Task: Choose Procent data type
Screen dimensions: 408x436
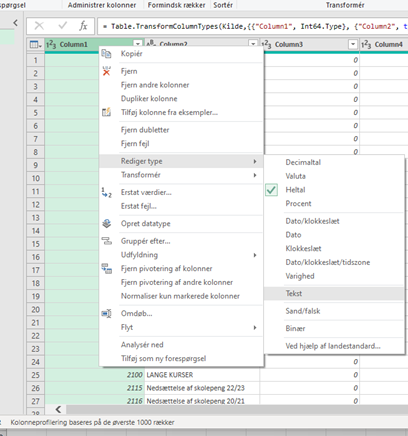Action: [x=334, y=204]
